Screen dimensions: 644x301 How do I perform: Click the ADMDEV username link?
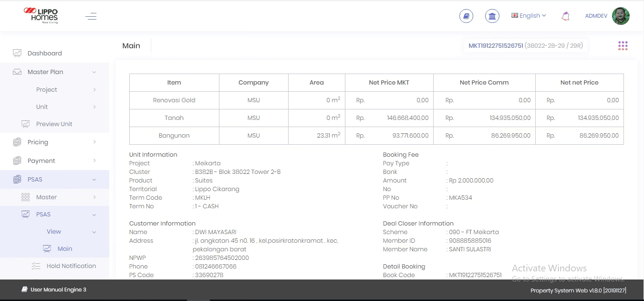(596, 16)
